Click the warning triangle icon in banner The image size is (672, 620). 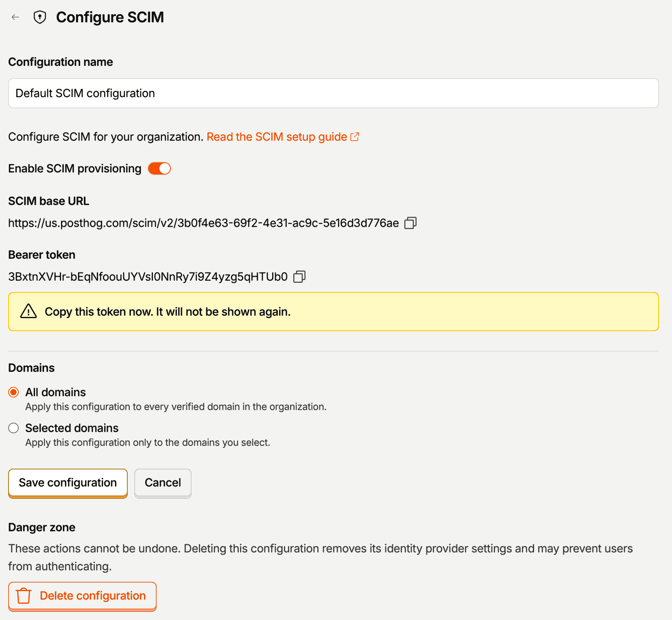(28, 311)
